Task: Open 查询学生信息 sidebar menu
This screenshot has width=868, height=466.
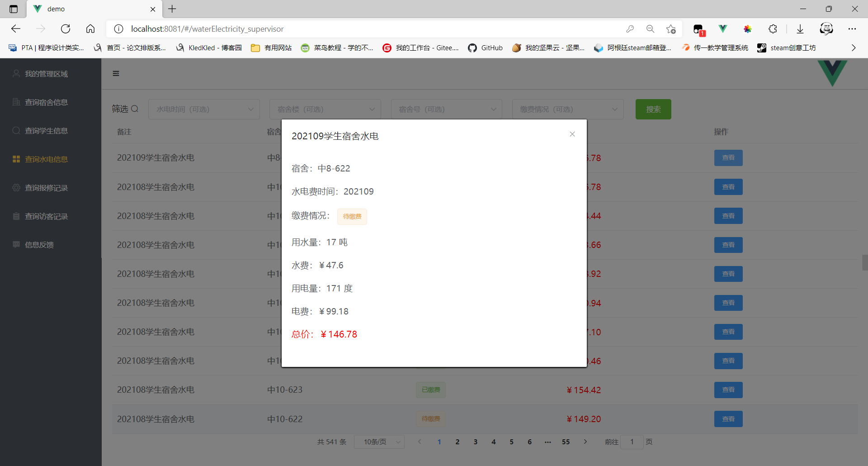Action: pyautogui.click(x=51, y=131)
